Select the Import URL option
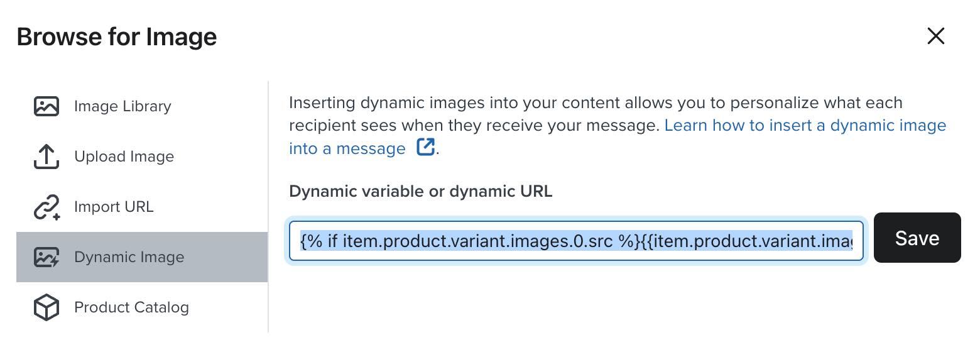Screen dimensions: 980x352 [114, 207]
